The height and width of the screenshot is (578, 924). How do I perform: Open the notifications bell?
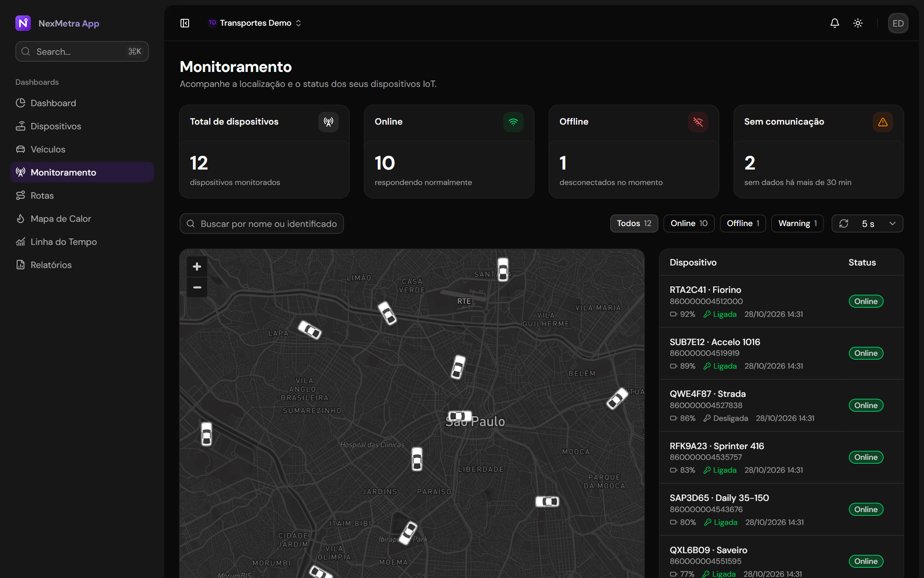835,23
